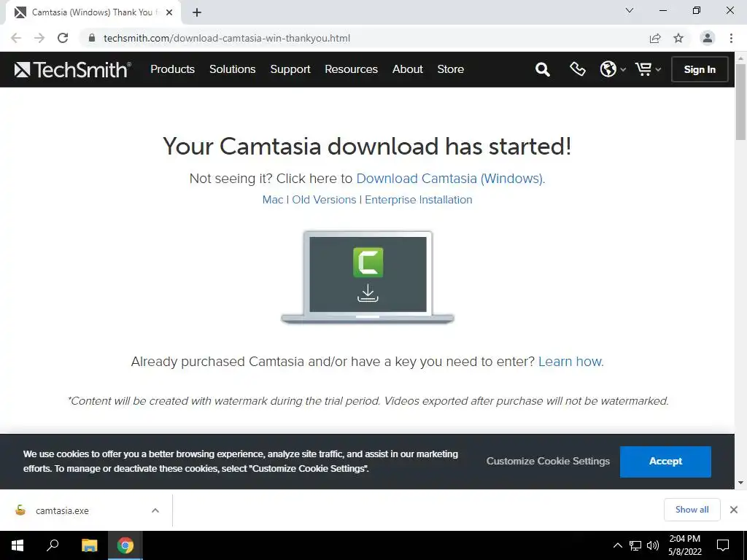The height and width of the screenshot is (560, 747).
Task: Open the globe language selector
Action: [x=612, y=69]
